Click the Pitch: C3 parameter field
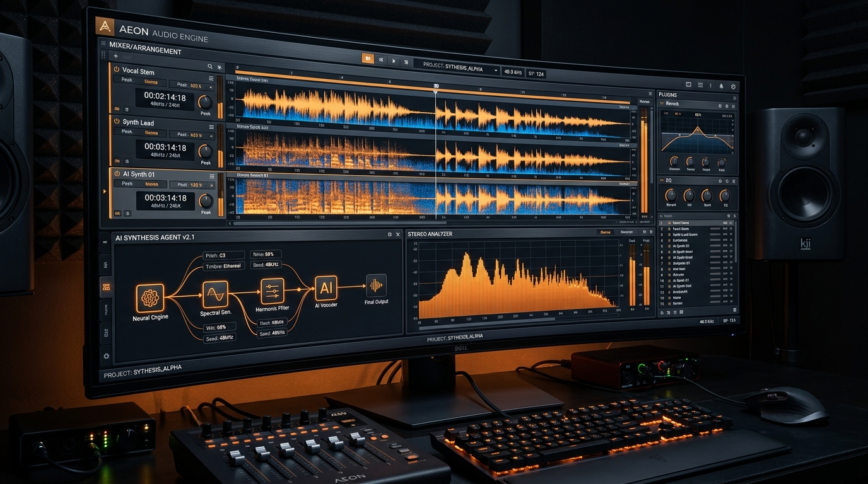868x484 pixels. tap(223, 255)
